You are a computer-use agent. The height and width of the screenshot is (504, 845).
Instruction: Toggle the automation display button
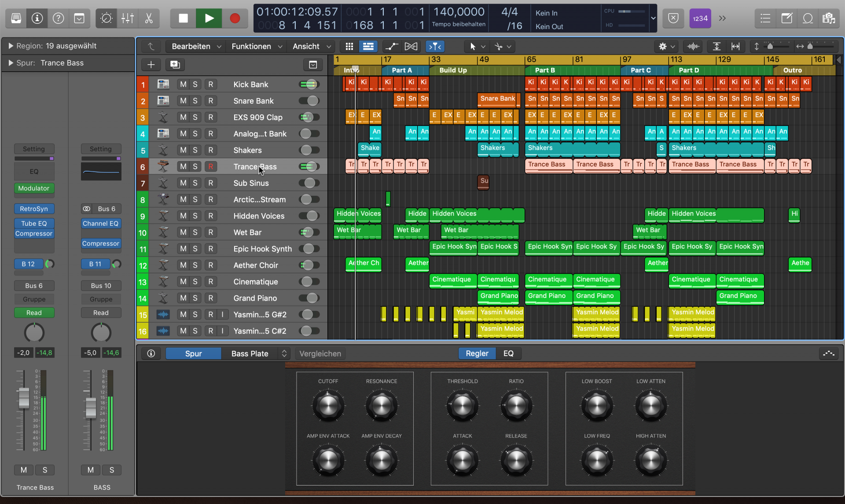(x=391, y=46)
